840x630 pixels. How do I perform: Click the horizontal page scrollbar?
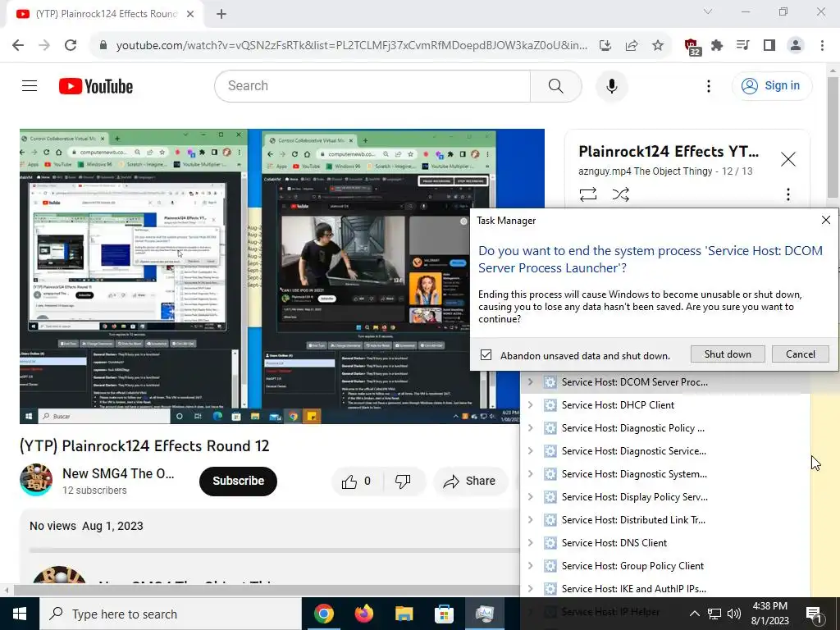[267, 591]
